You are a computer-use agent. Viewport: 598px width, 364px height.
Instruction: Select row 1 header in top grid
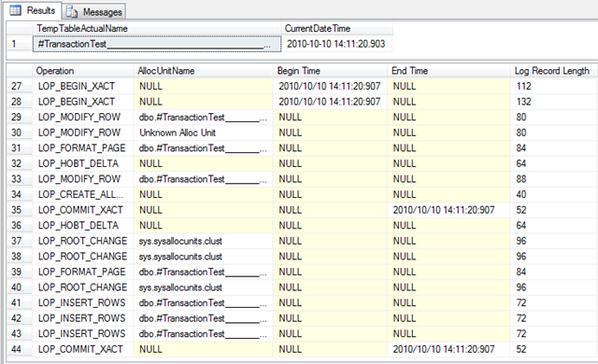tap(20, 44)
